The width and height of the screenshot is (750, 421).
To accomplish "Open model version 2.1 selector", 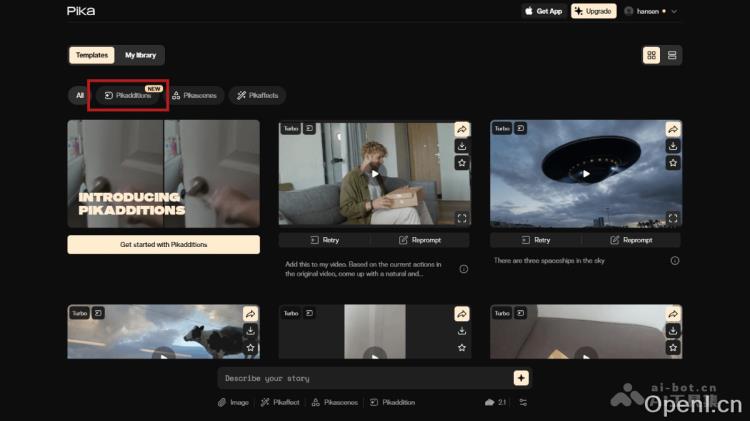I will point(495,402).
